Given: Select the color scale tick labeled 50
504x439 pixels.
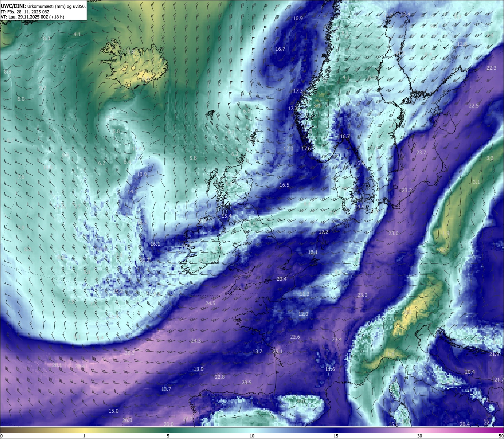Looking at the screenshot, I should [501, 436].
